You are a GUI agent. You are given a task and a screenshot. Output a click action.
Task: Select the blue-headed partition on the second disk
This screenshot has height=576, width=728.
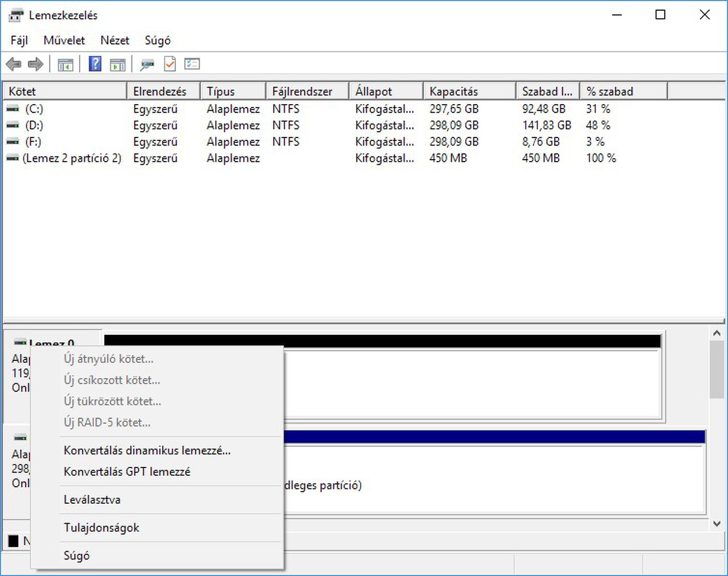click(x=494, y=472)
